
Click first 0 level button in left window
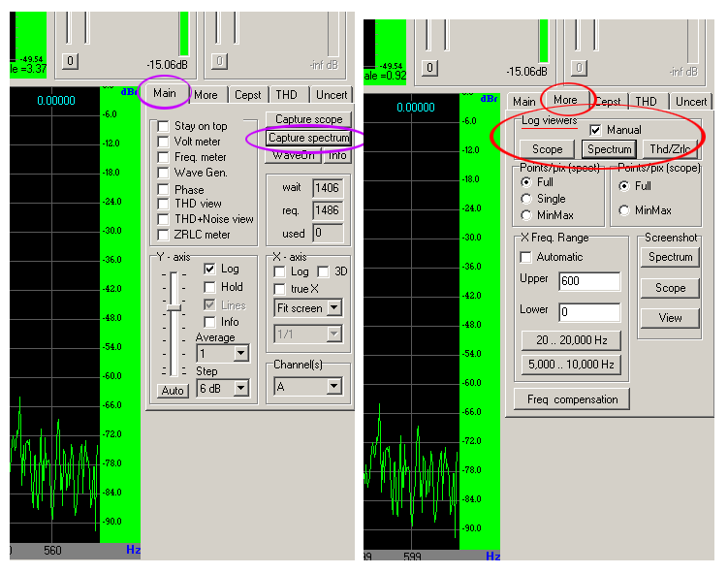pos(70,61)
